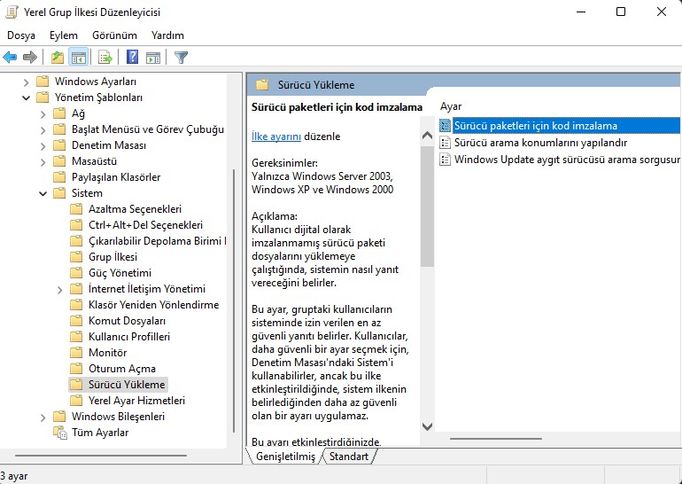Select the Tüm Ayarlar tree item
This screenshot has width=682, height=484.
click(x=100, y=433)
